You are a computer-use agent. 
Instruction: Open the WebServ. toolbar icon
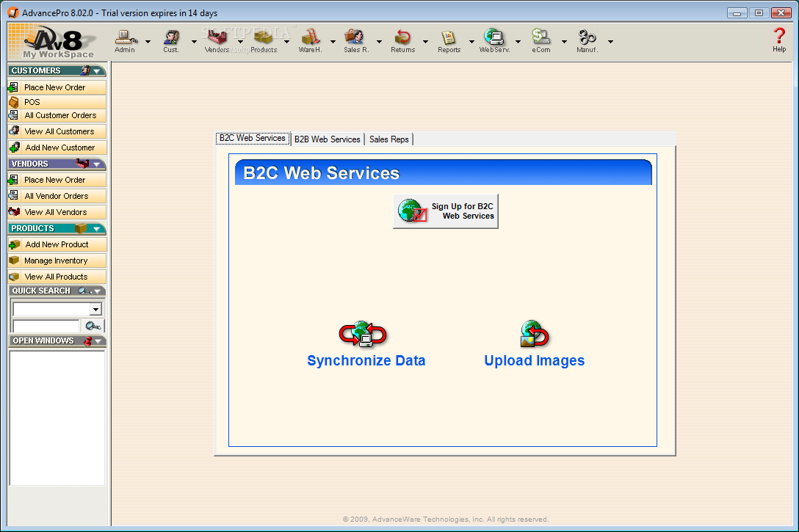tap(494, 41)
